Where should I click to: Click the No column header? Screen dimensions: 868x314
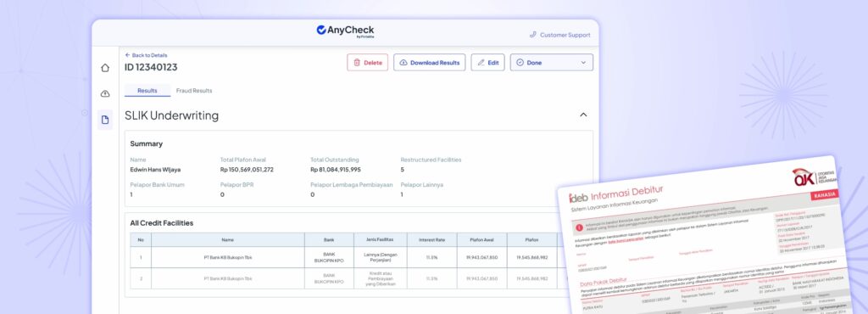click(141, 240)
